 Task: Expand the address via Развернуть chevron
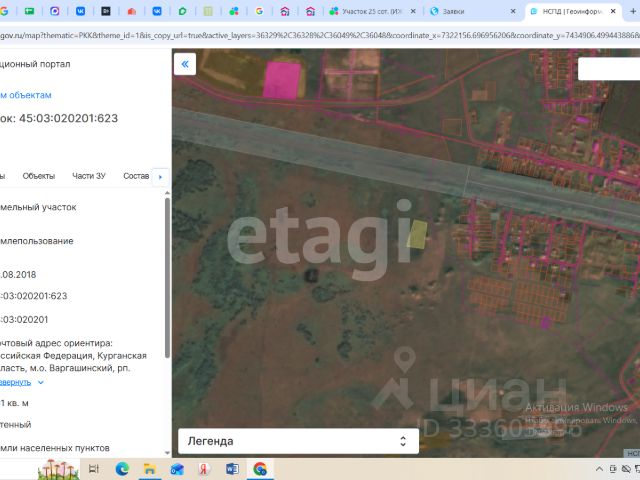point(40,382)
